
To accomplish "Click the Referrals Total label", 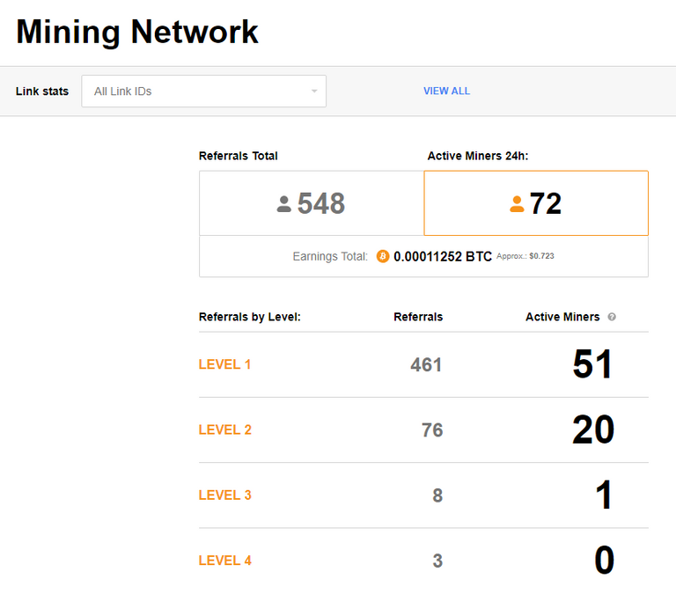I will click(238, 156).
